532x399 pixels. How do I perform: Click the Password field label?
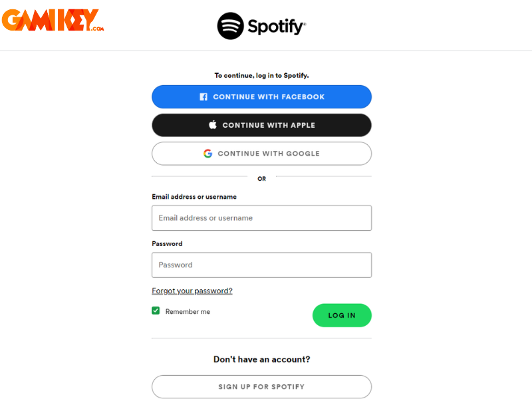pos(167,243)
